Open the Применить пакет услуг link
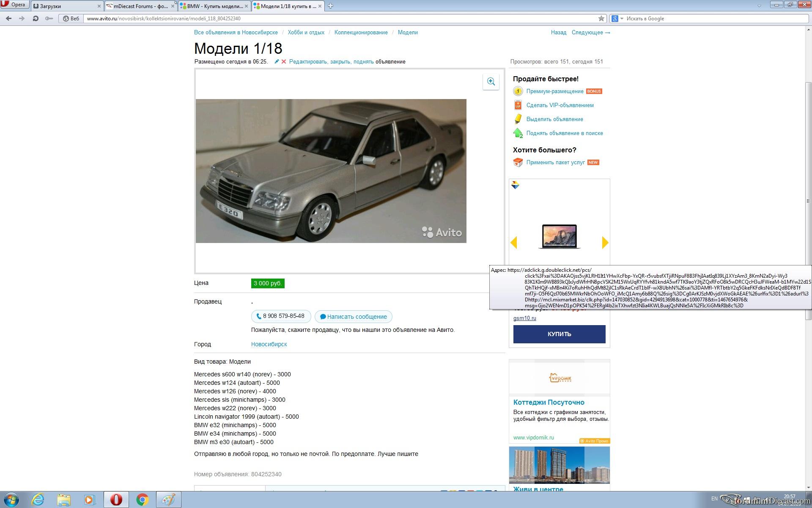The height and width of the screenshot is (508, 812). click(556, 163)
